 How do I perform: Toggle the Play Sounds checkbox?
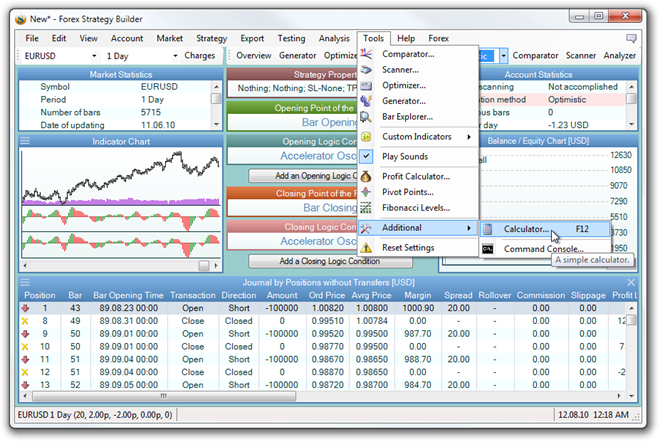tap(366, 156)
